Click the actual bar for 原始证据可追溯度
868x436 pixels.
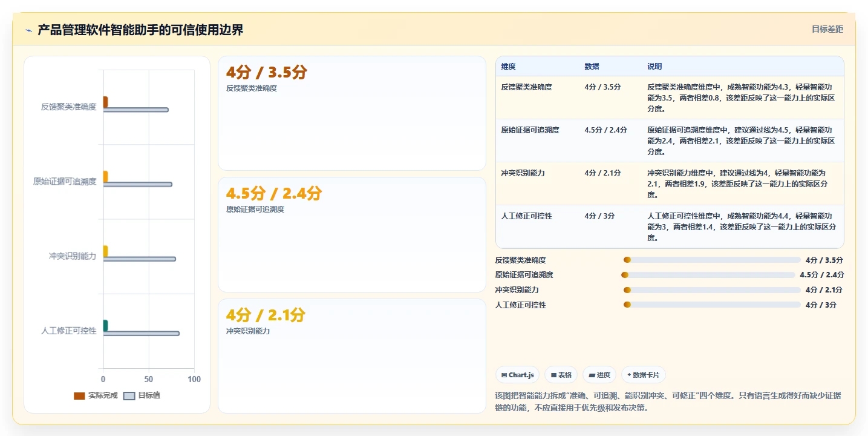click(105, 177)
